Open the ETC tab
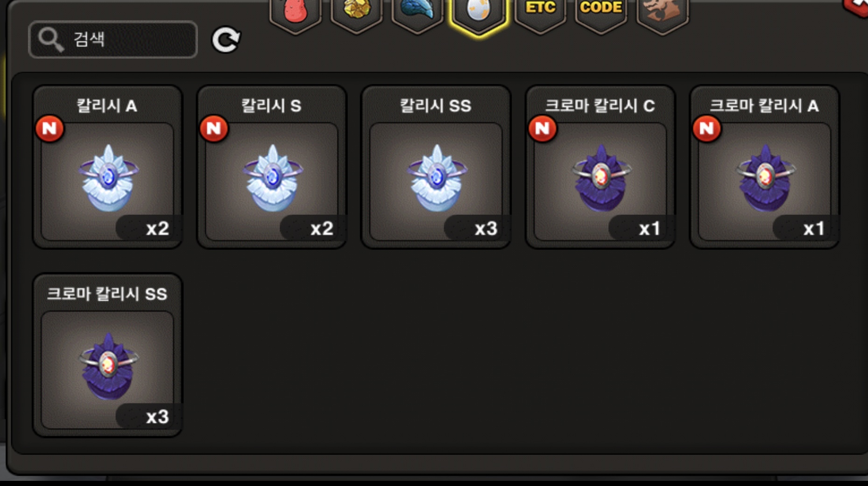Image resolution: width=868 pixels, height=486 pixels. pos(540,15)
